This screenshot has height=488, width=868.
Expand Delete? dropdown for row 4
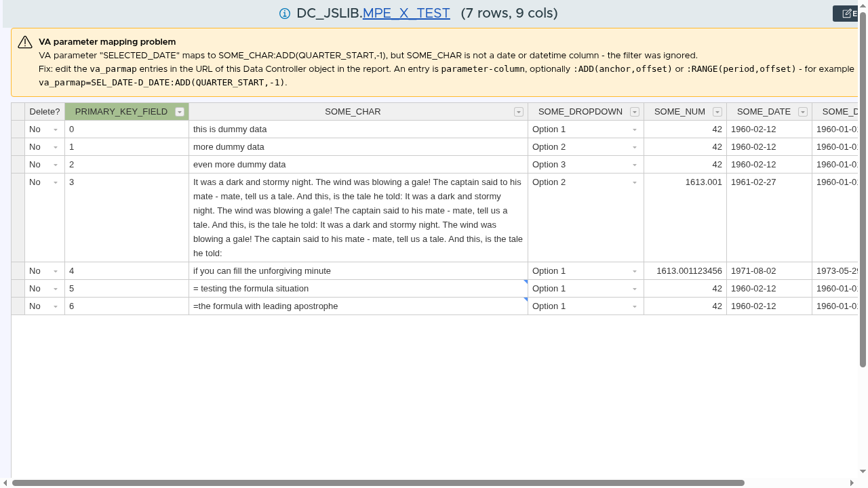click(56, 271)
